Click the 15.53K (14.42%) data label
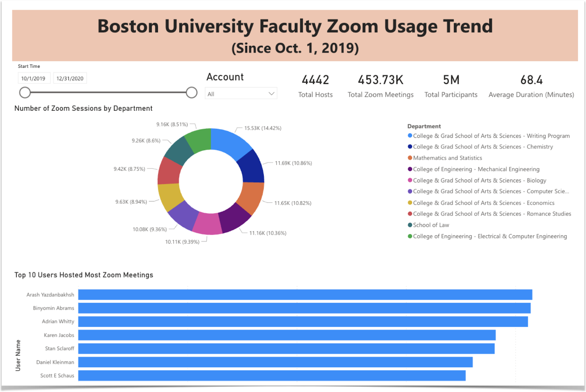Viewport: 586px width, 392px height. pos(263,128)
